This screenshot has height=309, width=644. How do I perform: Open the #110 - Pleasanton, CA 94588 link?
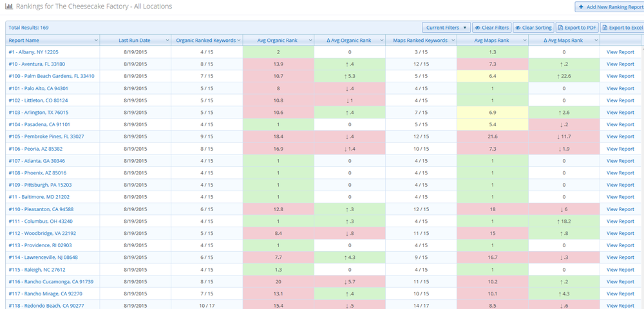pyautogui.click(x=41, y=209)
